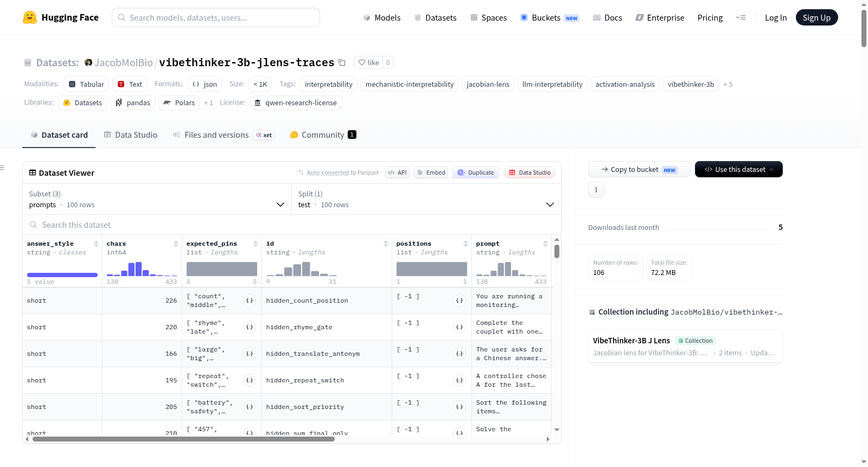Image resolution: width=868 pixels, height=467 pixels.
Task: Click the Tabular modality tag
Action: click(x=86, y=84)
